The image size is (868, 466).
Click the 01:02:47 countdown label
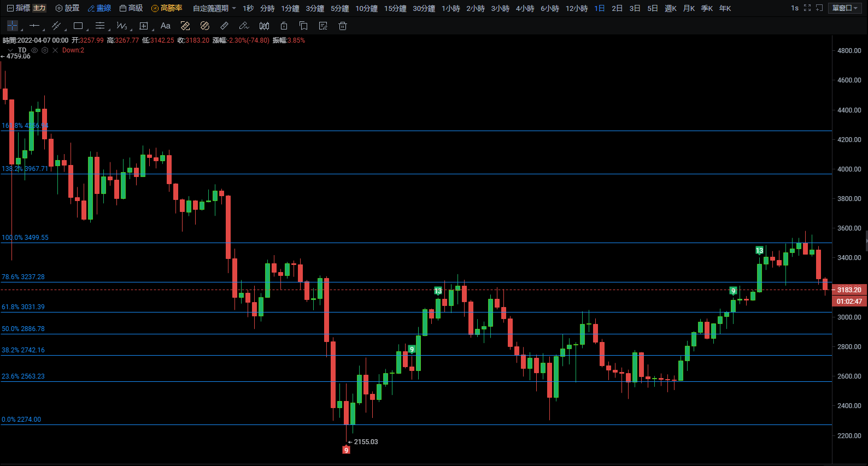[849, 301]
